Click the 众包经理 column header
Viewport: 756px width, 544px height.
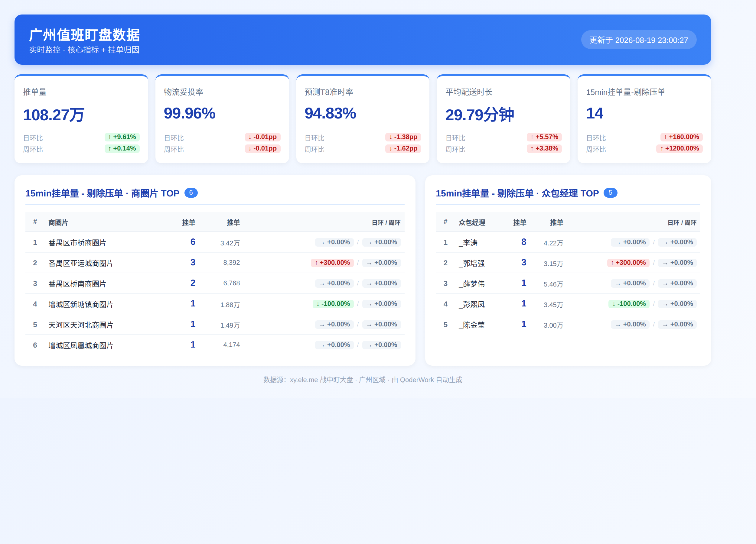(x=472, y=222)
